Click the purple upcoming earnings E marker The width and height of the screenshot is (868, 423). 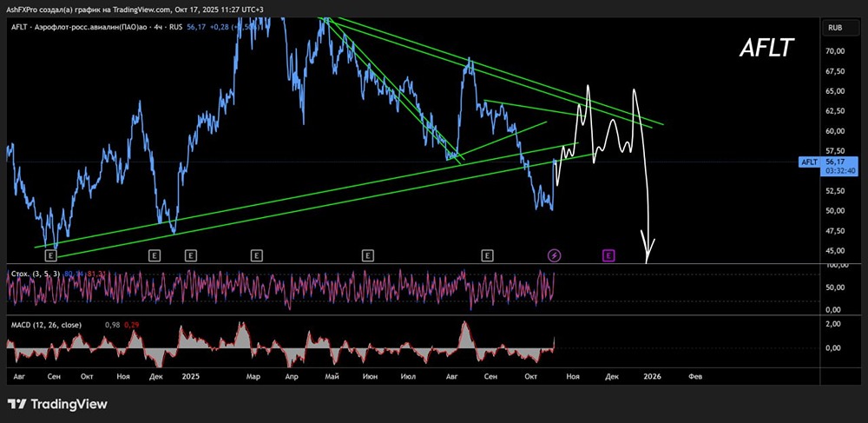coord(608,255)
